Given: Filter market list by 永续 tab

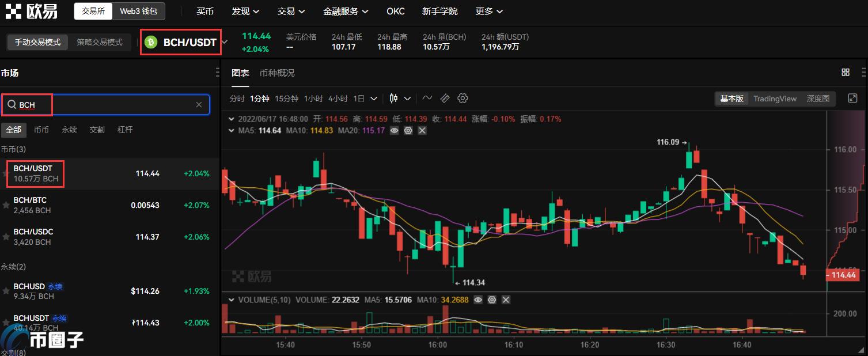Looking at the screenshot, I should tap(69, 130).
